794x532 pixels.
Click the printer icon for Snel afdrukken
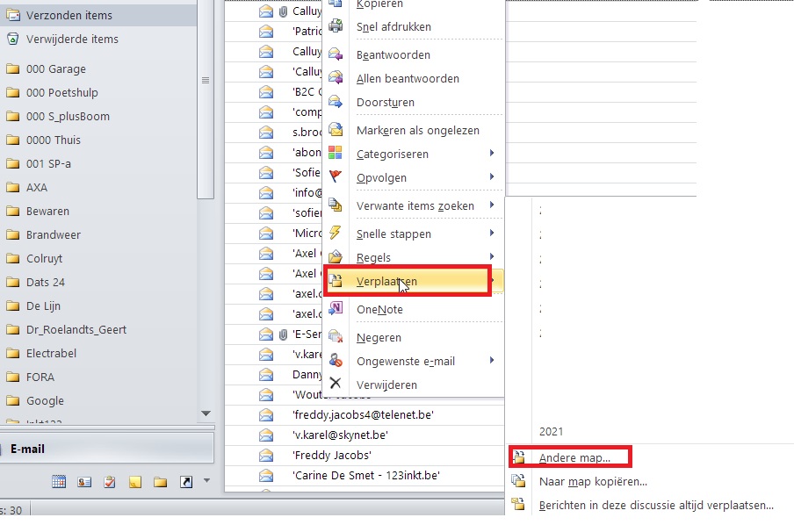tap(336, 26)
